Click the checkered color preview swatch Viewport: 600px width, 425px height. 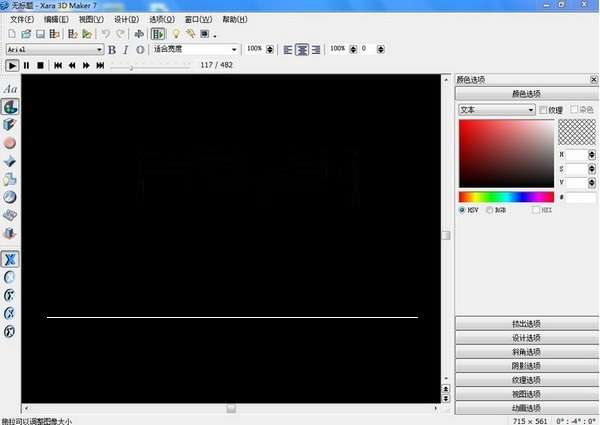click(577, 132)
